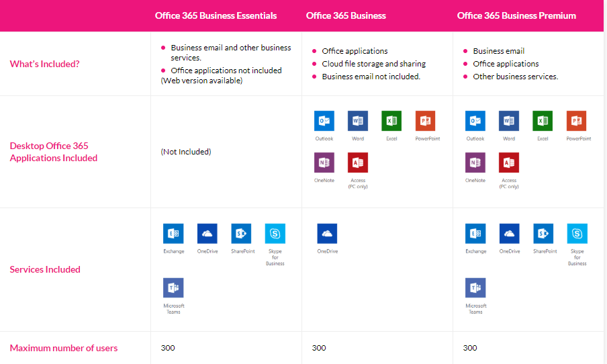Click Other business services bullet
This screenshot has height=364, width=607.
[515, 77]
